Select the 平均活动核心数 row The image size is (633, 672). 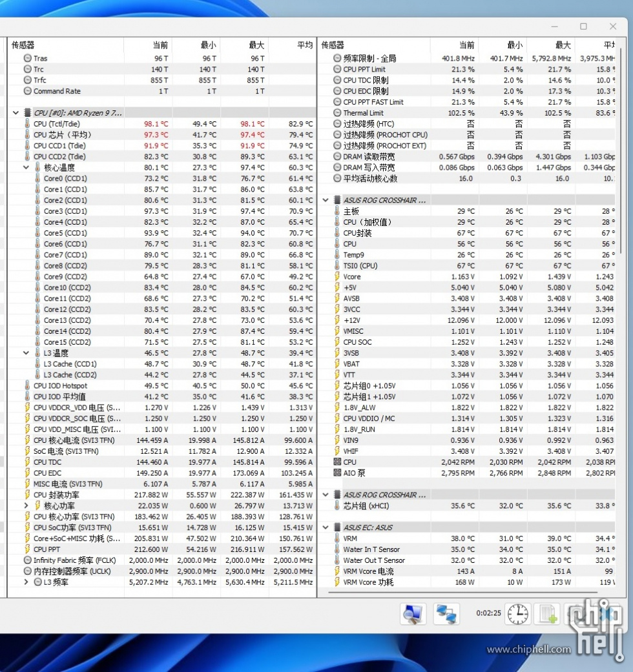(466, 178)
